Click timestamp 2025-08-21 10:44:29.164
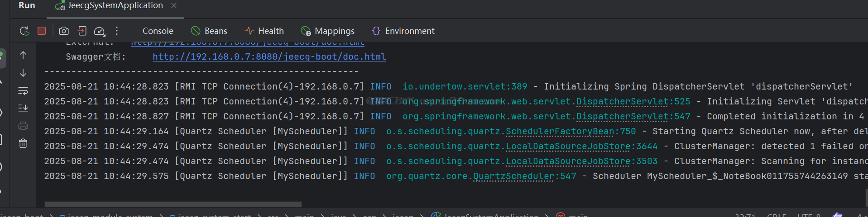Screen dimensions: 868x217 [x=106, y=131]
